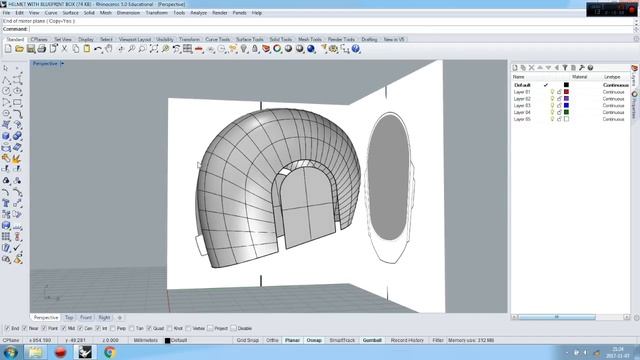The image size is (640, 360).
Task: Open the Millimeters units pane in status bar
Action: coord(146,340)
